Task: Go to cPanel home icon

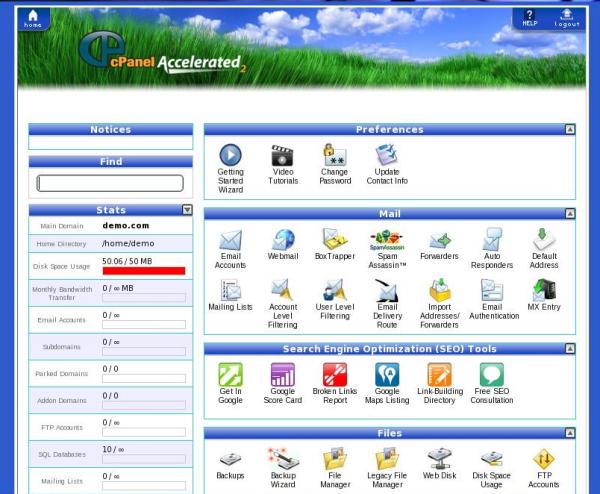Action: click(33, 19)
